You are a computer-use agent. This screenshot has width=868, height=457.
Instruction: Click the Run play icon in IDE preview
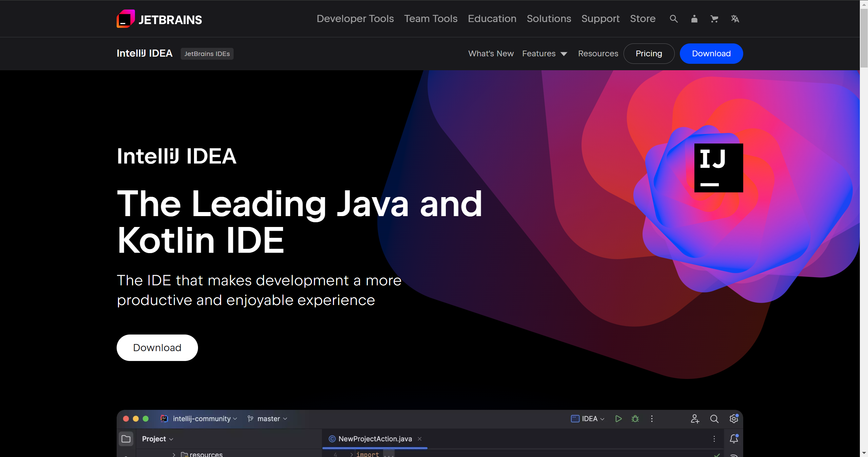pos(618,419)
